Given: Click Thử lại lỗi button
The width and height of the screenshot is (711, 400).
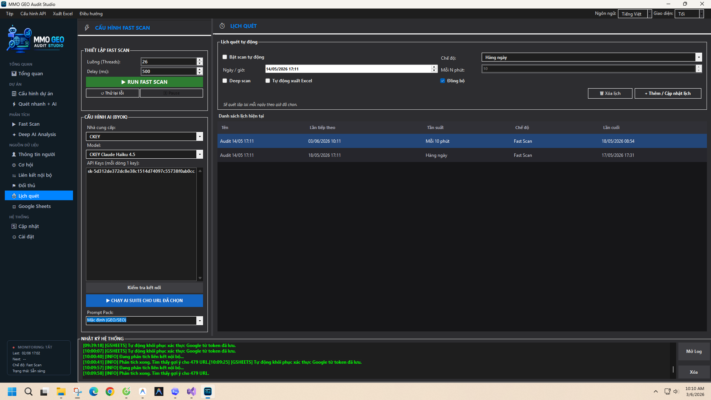Looking at the screenshot, I should [112, 93].
